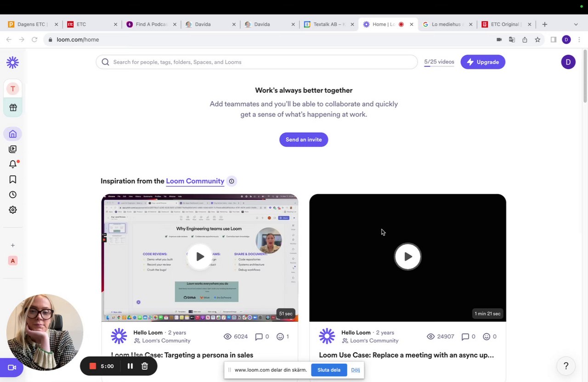Click the Chrome profile D avatar in the toolbar

click(x=566, y=40)
